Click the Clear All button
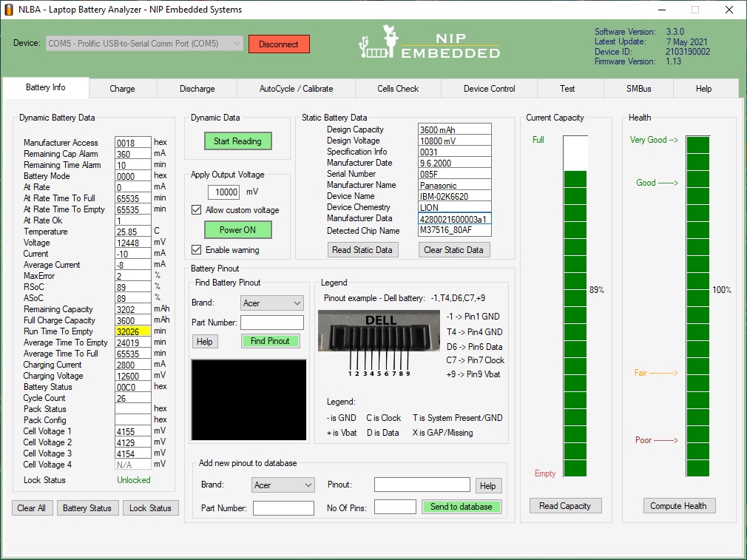The image size is (747, 560). [x=32, y=508]
